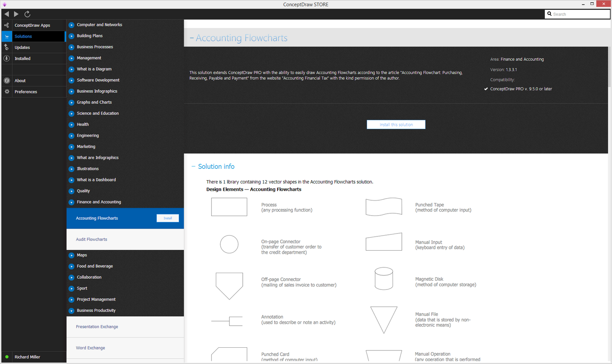The width and height of the screenshot is (612, 364).
Task: Select the On-page Connector circle shape
Action: pyautogui.click(x=229, y=245)
